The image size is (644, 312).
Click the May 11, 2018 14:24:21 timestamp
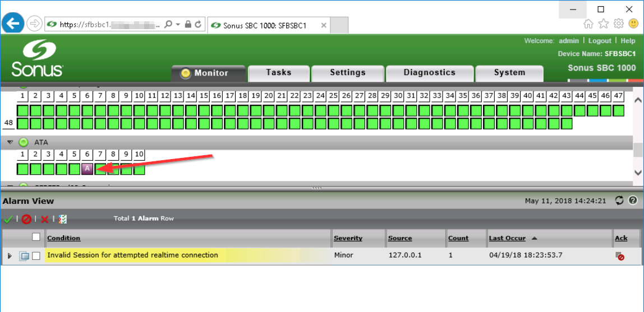pyautogui.click(x=565, y=201)
